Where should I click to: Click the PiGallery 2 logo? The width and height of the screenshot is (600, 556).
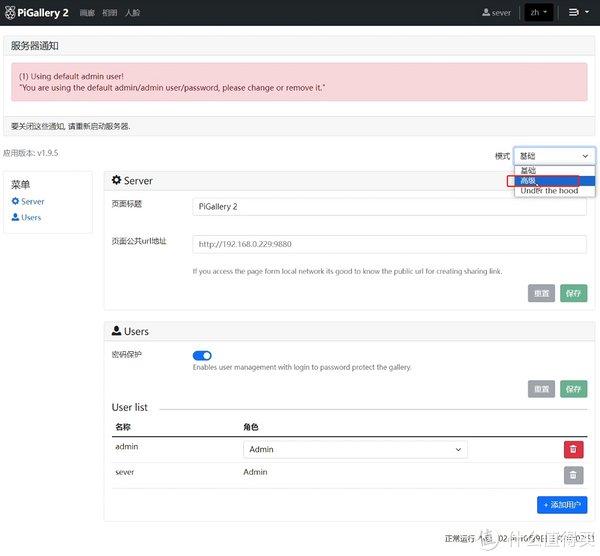pyautogui.click(x=36, y=13)
